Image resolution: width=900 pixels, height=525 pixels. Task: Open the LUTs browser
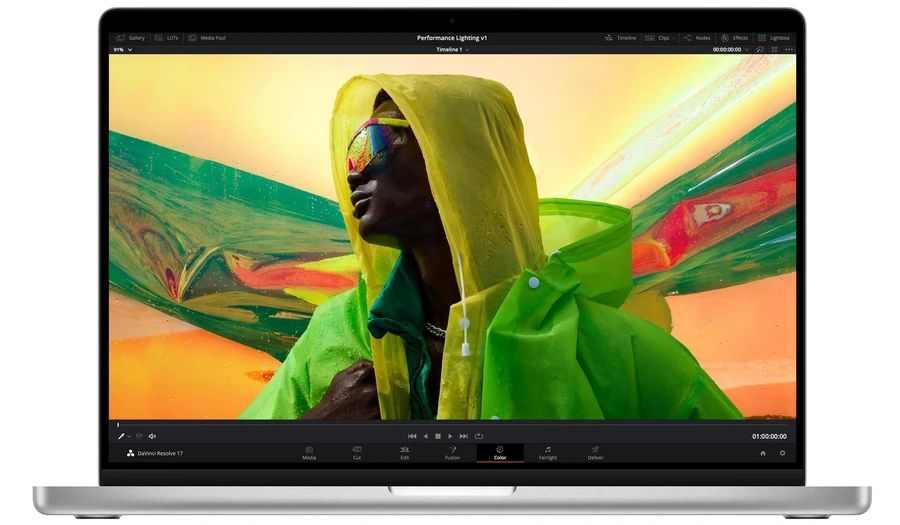click(x=166, y=38)
